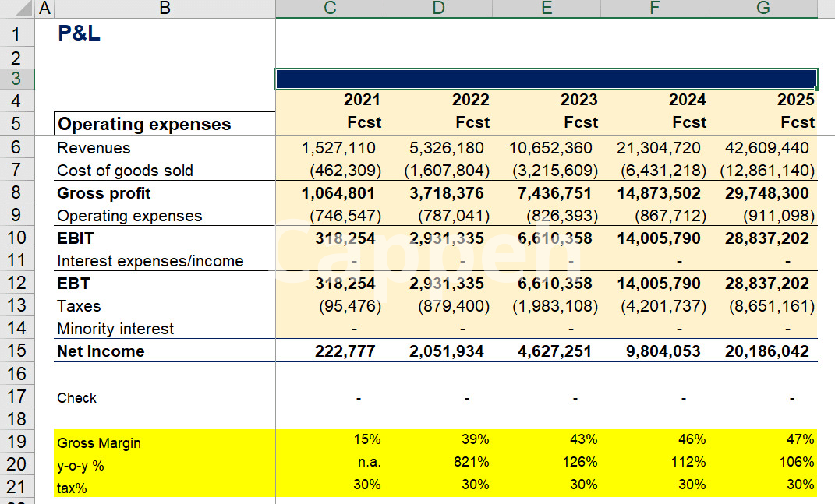Select the P&L title cell
Viewport: 835px width, 504px height.
click(80, 34)
